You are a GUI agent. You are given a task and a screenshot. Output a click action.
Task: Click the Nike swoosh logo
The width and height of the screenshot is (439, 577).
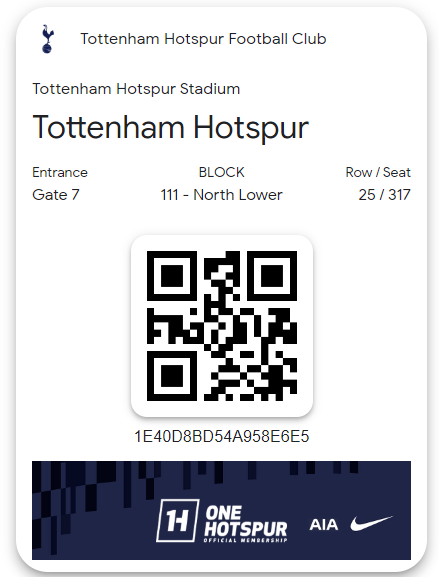(x=371, y=523)
